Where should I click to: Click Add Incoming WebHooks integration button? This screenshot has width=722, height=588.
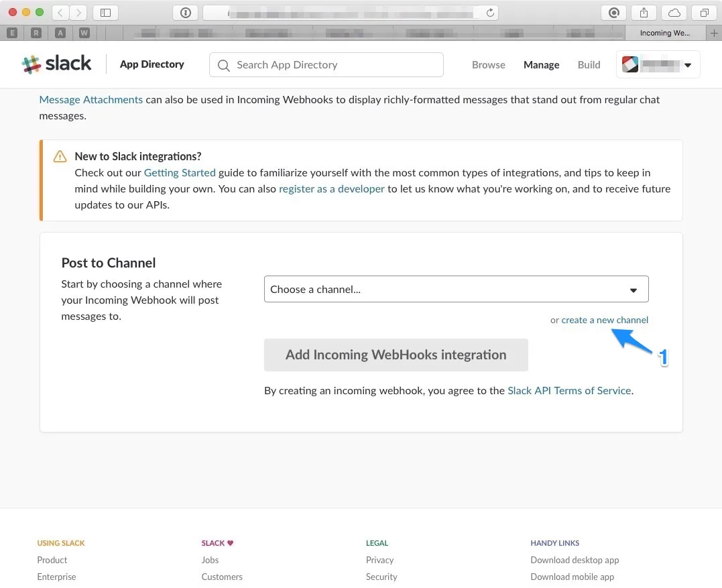(x=396, y=355)
